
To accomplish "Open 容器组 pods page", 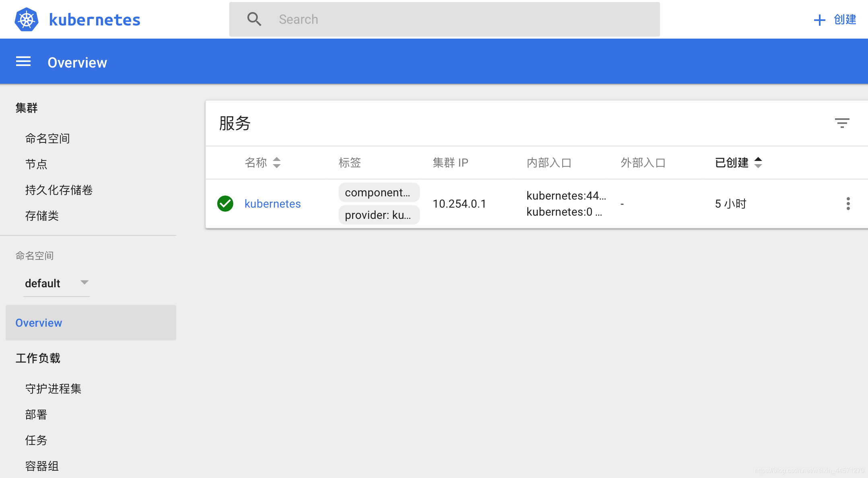I will point(42,466).
